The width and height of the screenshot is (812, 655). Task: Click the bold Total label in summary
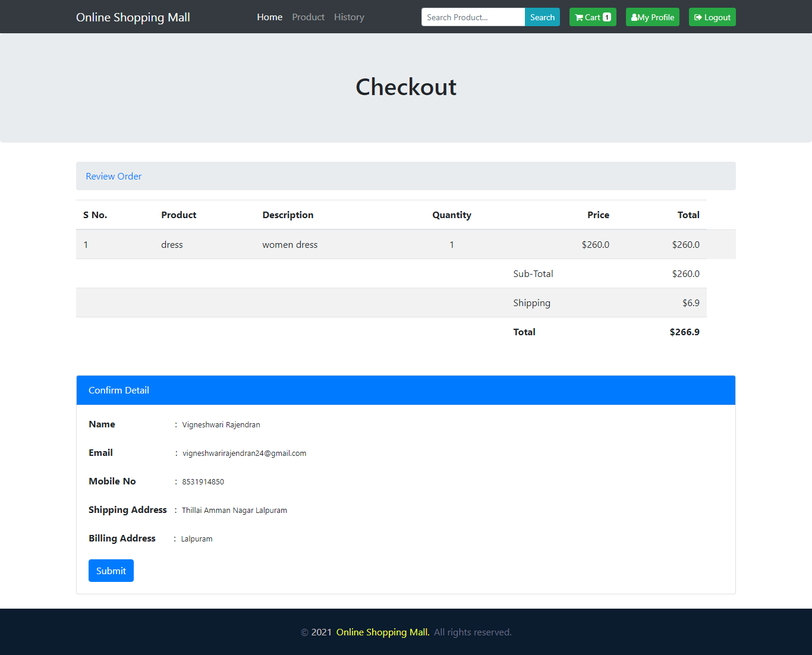click(x=524, y=332)
